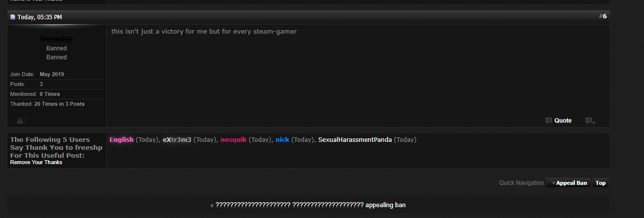Image resolution: width=644 pixels, height=218 pixels.
Task: Open SexualHarassmentPanda's user profile
Action: pos(355,140)
